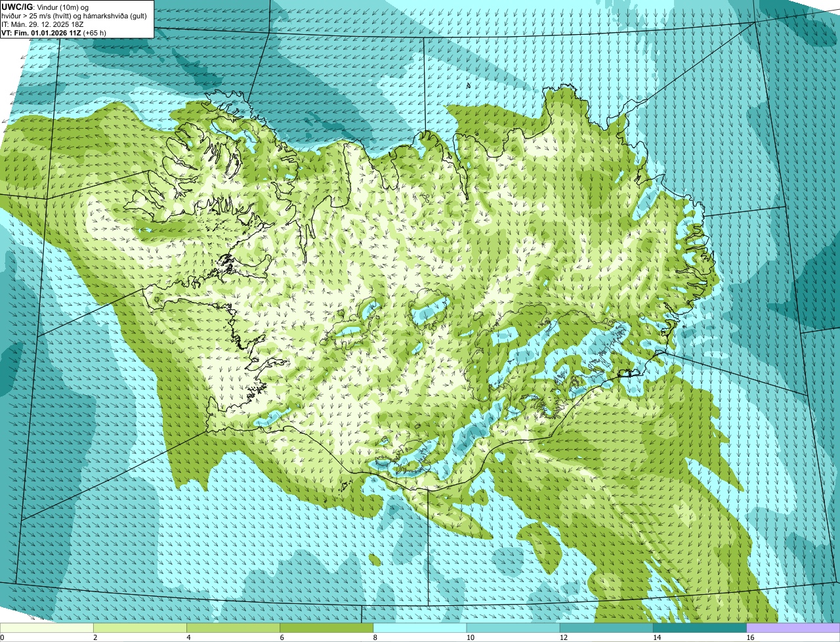The image size is (840, 642).
Task: Pick the 10–12 light teal legend swatch
Action: 513,628
